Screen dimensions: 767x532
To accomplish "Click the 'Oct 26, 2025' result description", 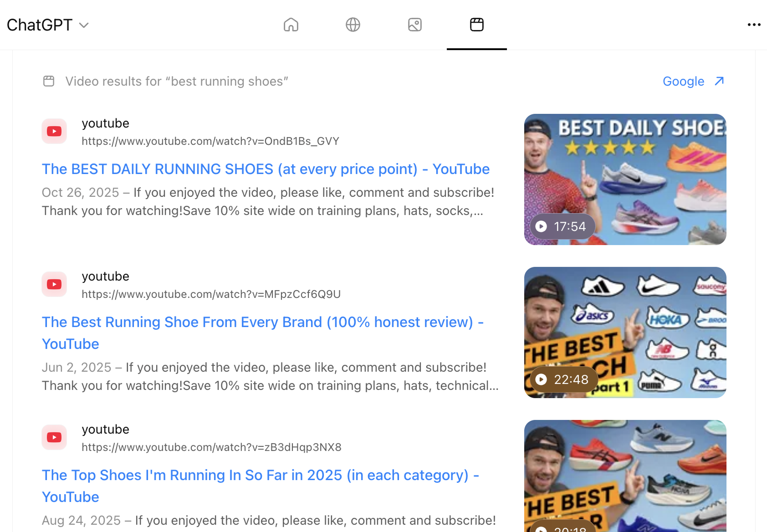I will [268, 201].
